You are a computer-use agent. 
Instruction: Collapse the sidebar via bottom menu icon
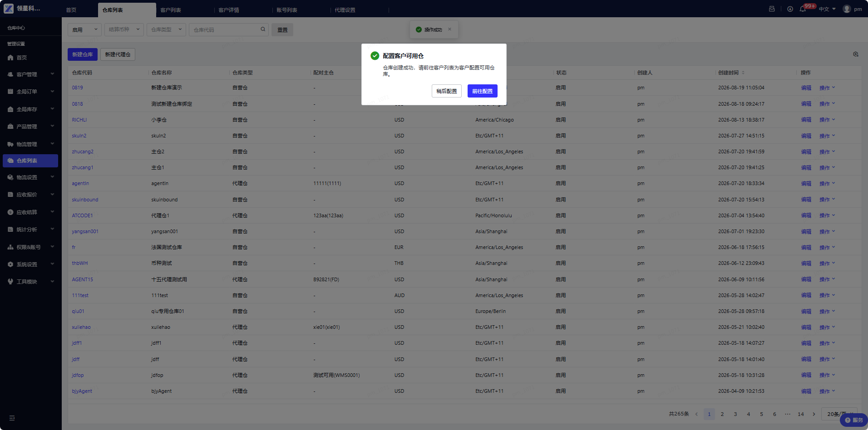12,418
